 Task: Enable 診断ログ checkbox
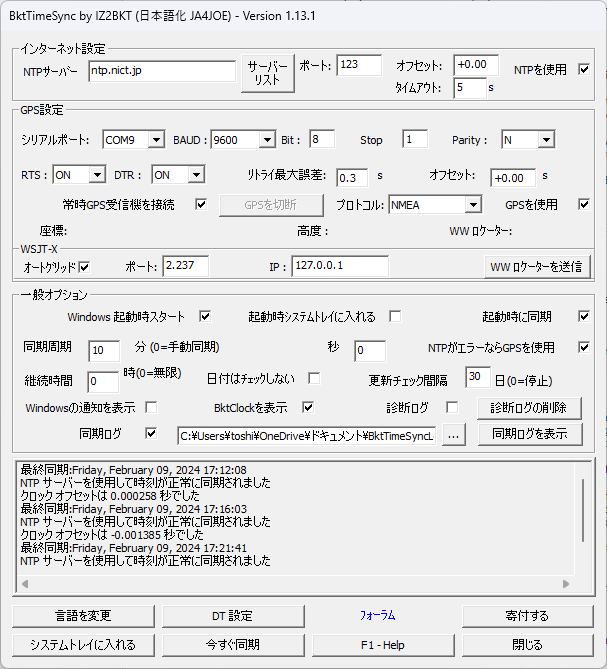pos(452,407)
